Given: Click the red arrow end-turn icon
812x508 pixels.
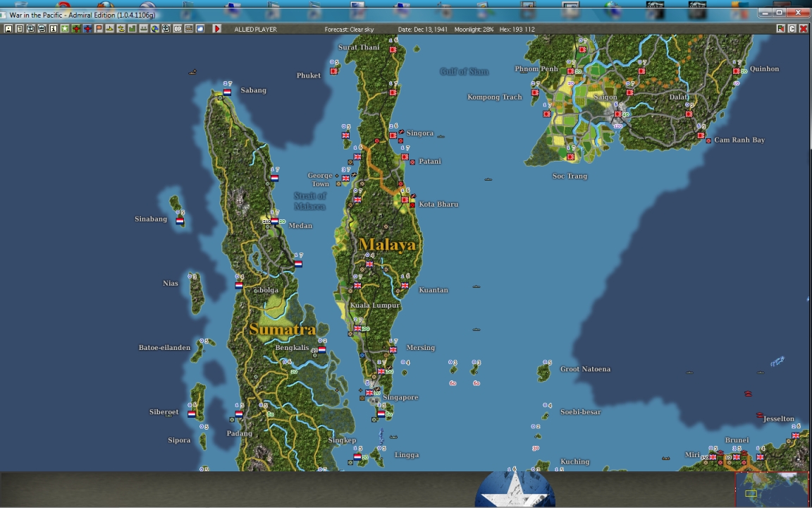Looking at the screenshot, I should 218,29.
